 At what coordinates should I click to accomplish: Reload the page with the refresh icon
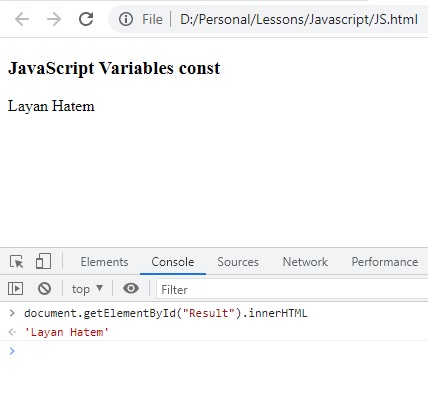pos(86,19)
